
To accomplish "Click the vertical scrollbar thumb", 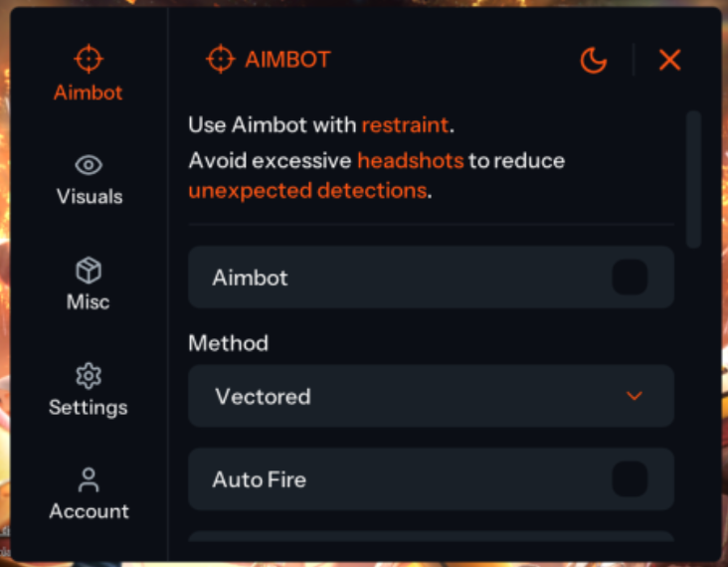I will click(693, 179).
